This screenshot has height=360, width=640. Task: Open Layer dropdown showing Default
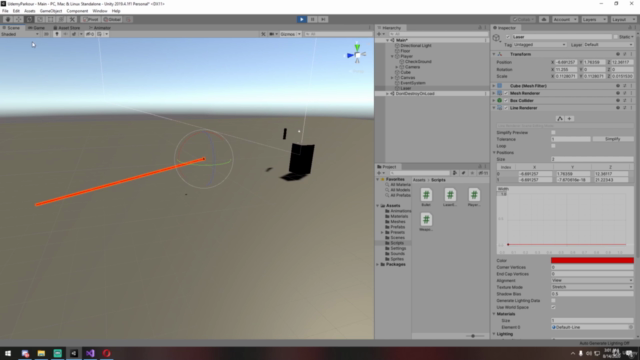[x=608, y=44]
